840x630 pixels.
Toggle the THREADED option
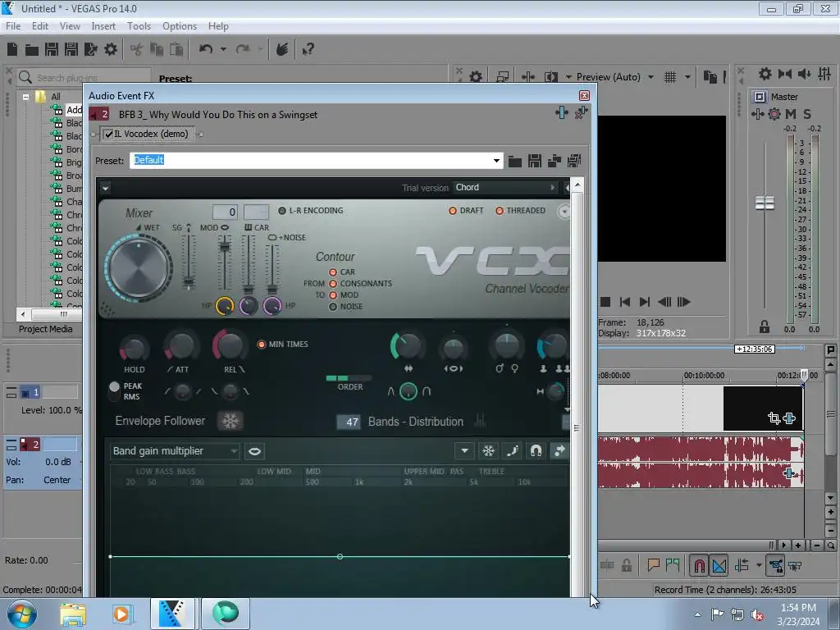click(x=500, y=211)
